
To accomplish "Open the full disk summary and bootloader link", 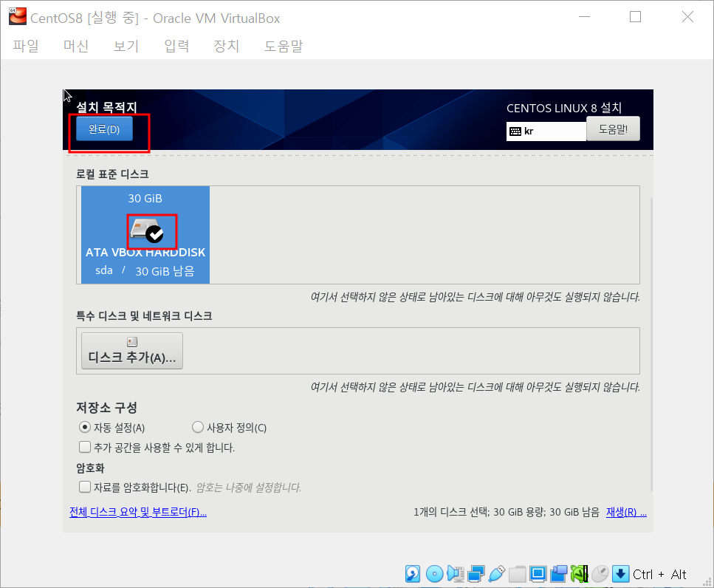I will coord(138,513).
